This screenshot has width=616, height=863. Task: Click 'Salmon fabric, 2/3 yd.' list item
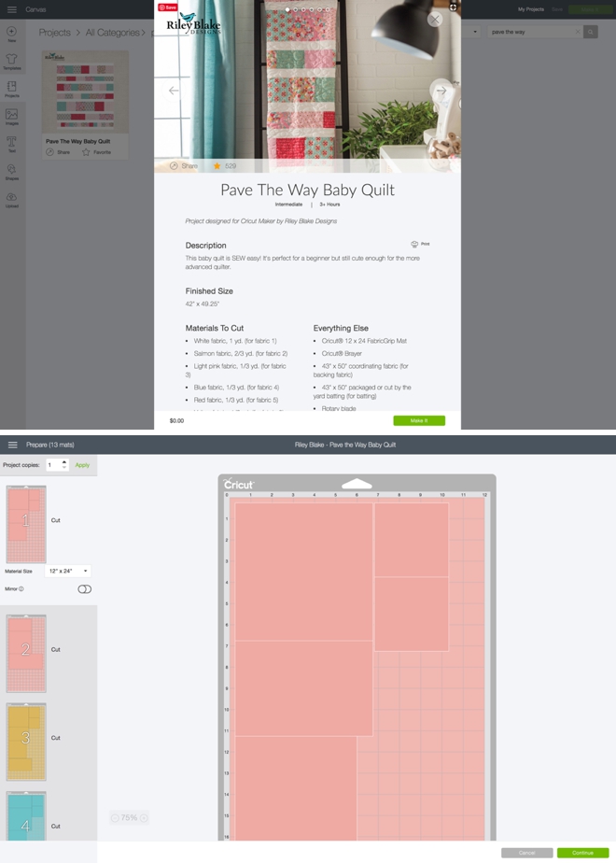pos(241,353)
